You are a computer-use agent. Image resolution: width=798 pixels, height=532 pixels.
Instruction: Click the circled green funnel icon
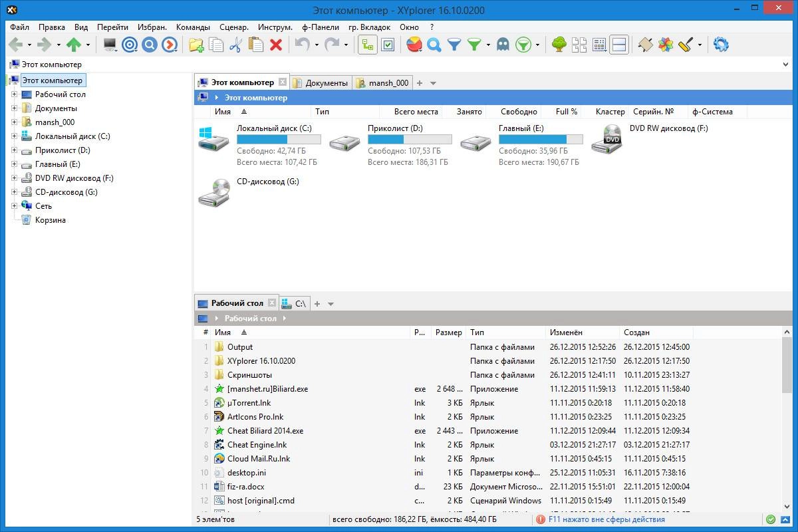[x=523, y=45]
